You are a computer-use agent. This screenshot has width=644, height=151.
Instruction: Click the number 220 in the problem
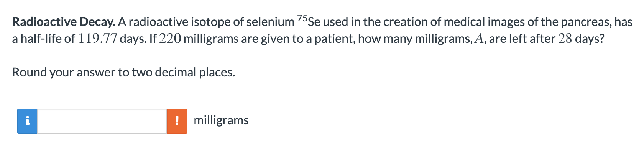click(x=170, y=39)
